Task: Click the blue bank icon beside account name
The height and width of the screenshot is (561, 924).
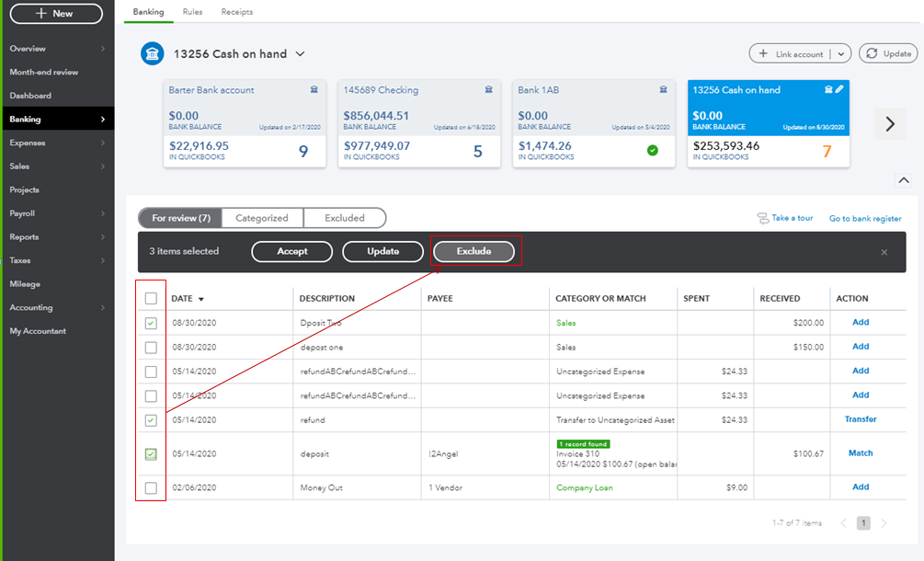Action: pos(153,54)
